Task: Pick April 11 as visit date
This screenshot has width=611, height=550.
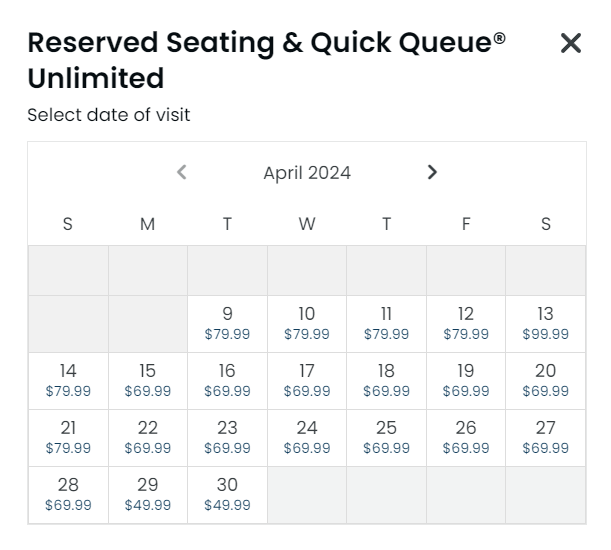Action: click(386, 323)
